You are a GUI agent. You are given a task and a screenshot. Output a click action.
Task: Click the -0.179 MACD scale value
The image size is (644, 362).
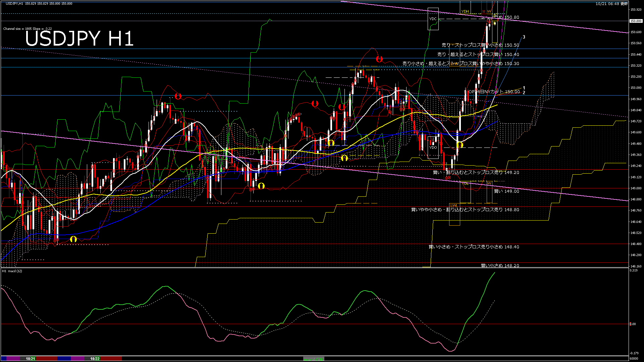click(634, 353)
